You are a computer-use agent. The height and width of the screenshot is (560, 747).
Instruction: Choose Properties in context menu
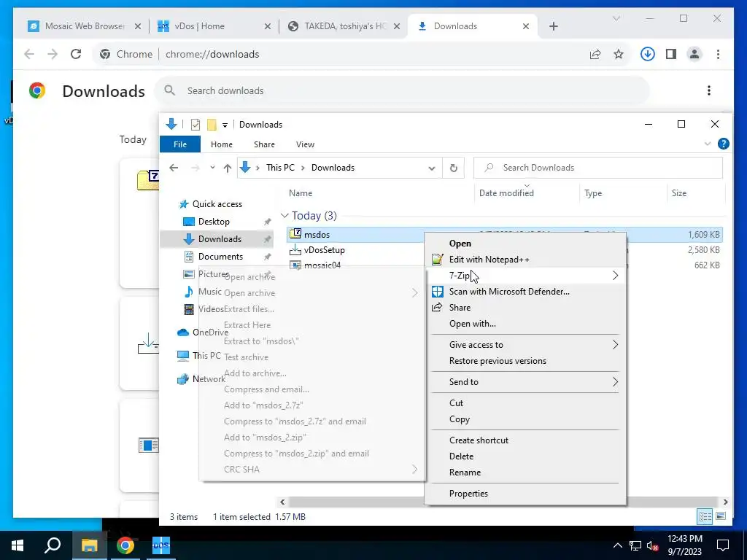[525, 494]
